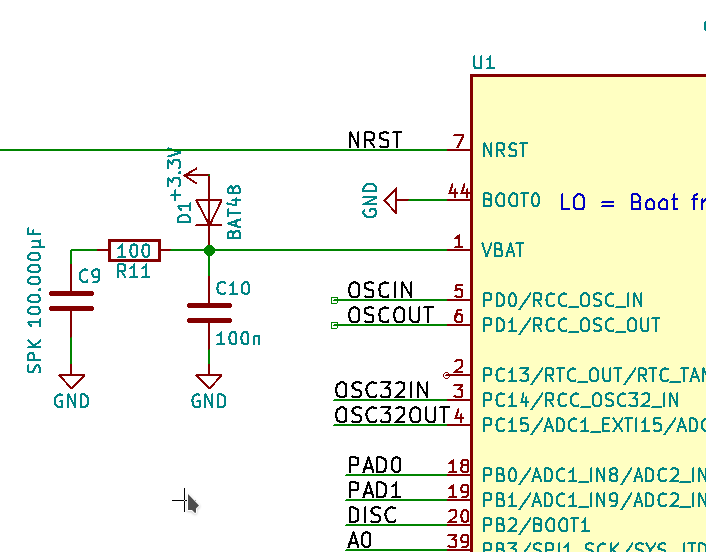Click the +3.3V power label text
This screenshot has width=706, height=552.
click(175, 173)
